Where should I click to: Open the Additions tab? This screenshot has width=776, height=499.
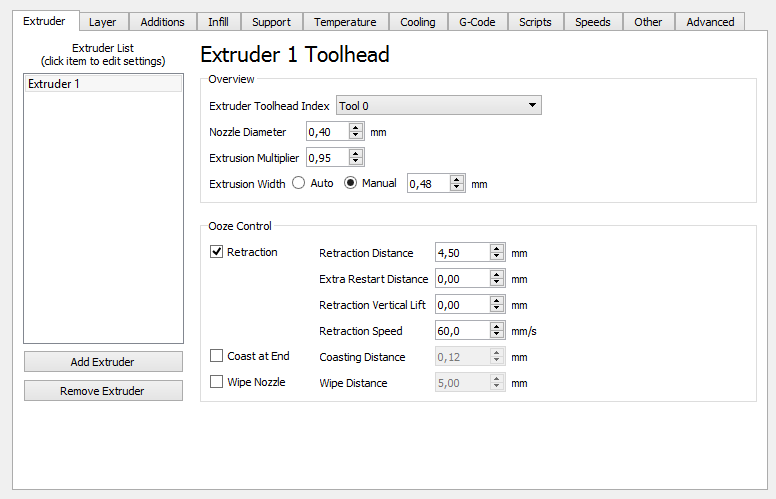point(162,22)
